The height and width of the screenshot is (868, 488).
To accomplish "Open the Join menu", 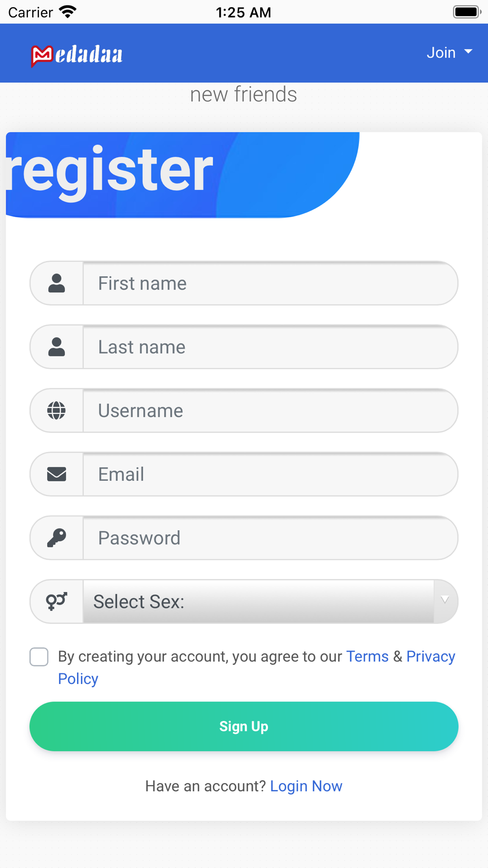I will point(449,52).
